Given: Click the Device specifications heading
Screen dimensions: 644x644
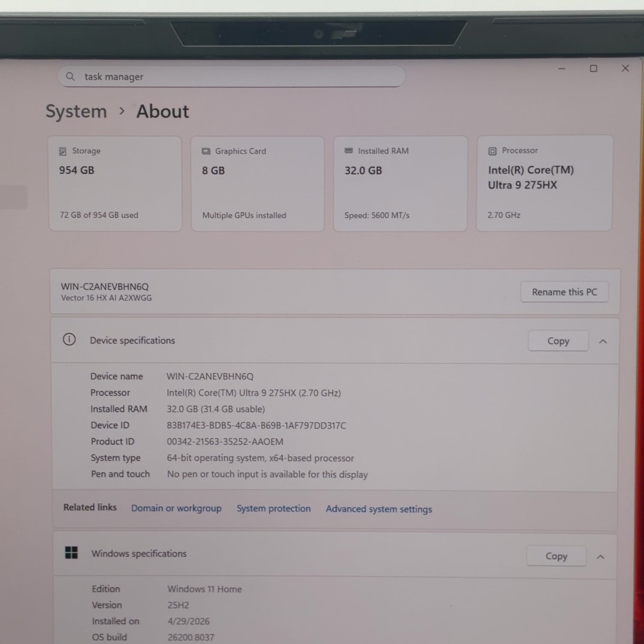Looking at the screenshot, I should click(x=132, y=340).
